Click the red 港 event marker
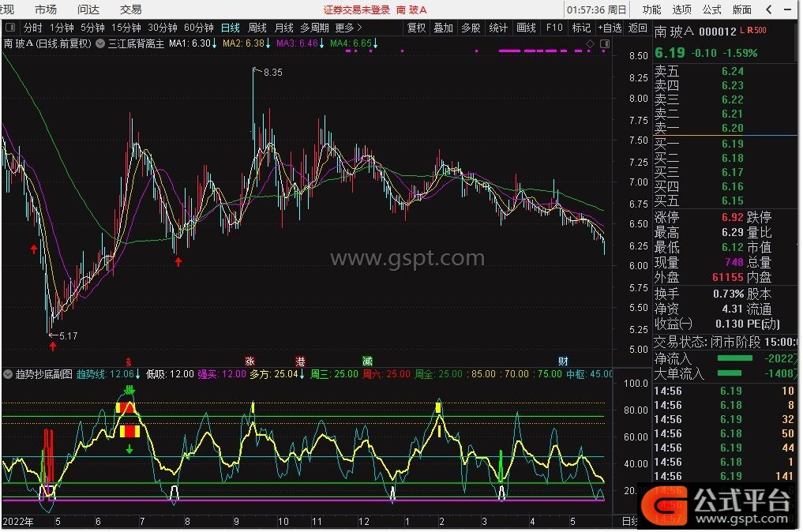 [x=300, y=361]
